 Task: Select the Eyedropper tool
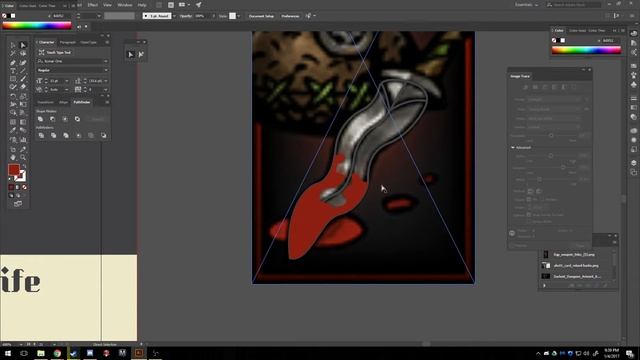pyautogui.click(x=13, y=131)
